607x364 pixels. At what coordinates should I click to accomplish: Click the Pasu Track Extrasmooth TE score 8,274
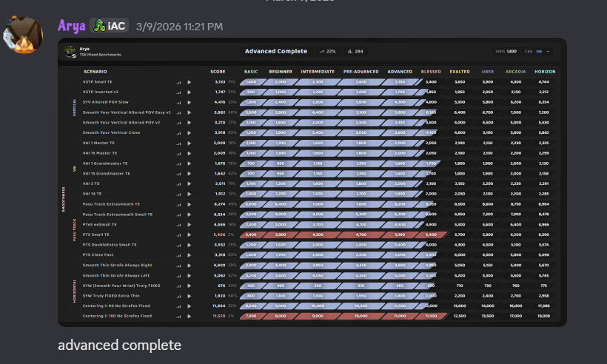click(220, 204)
